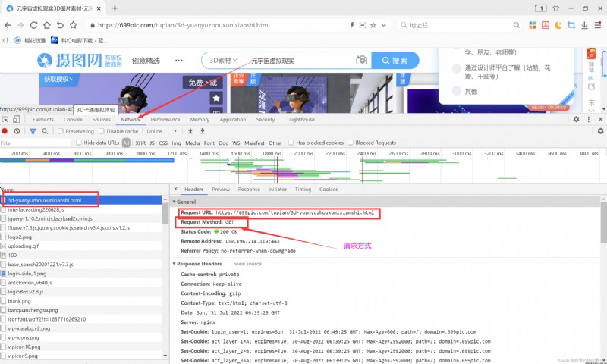Select the 其他 radio option

pos(457,91)
